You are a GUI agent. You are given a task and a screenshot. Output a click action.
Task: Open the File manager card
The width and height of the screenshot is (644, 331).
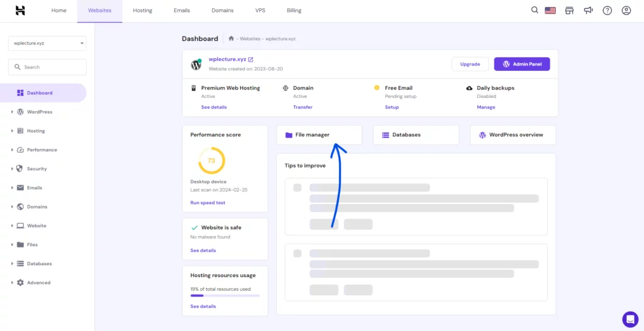319,135
